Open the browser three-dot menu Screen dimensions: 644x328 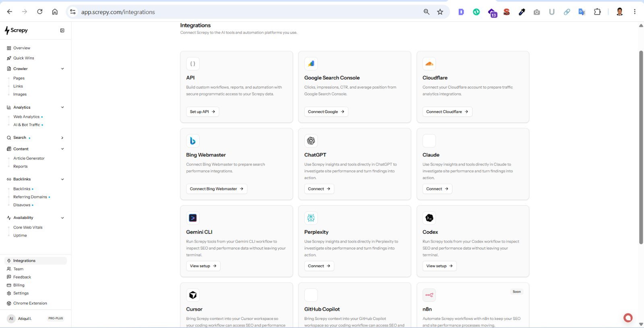(635, 12)
